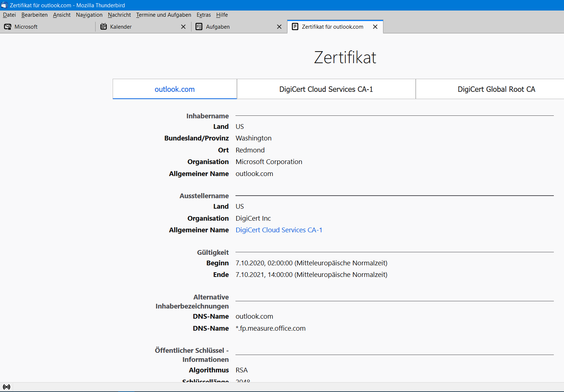The image size is (564, 392).
Task: Follow the DigiCert Cloud Services CA-1 issuer link
Action: pyautogui.click(x=279, y=230)
